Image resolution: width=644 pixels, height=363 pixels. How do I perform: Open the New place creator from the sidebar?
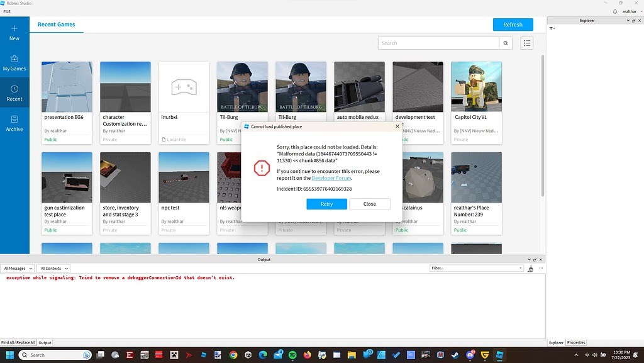[x=14, y=31]
